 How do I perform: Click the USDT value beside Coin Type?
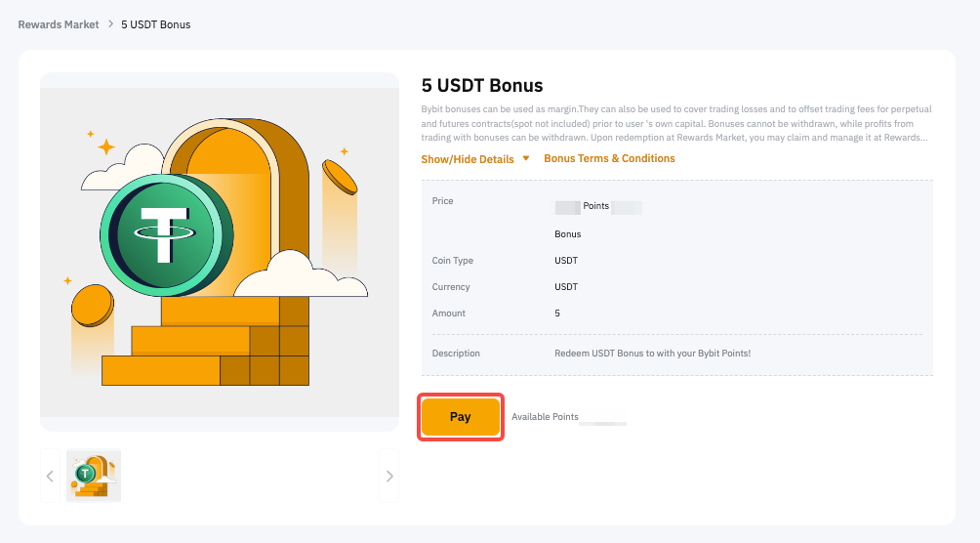tap(566, 261)
